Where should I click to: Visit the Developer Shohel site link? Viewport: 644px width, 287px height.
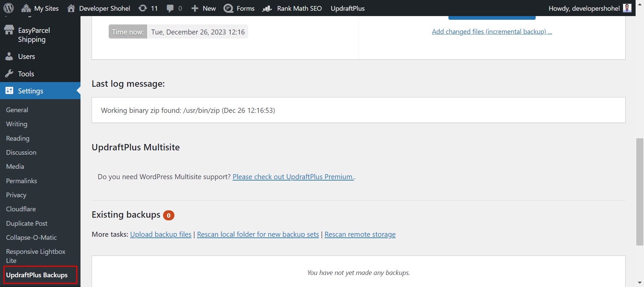(104, 8)
